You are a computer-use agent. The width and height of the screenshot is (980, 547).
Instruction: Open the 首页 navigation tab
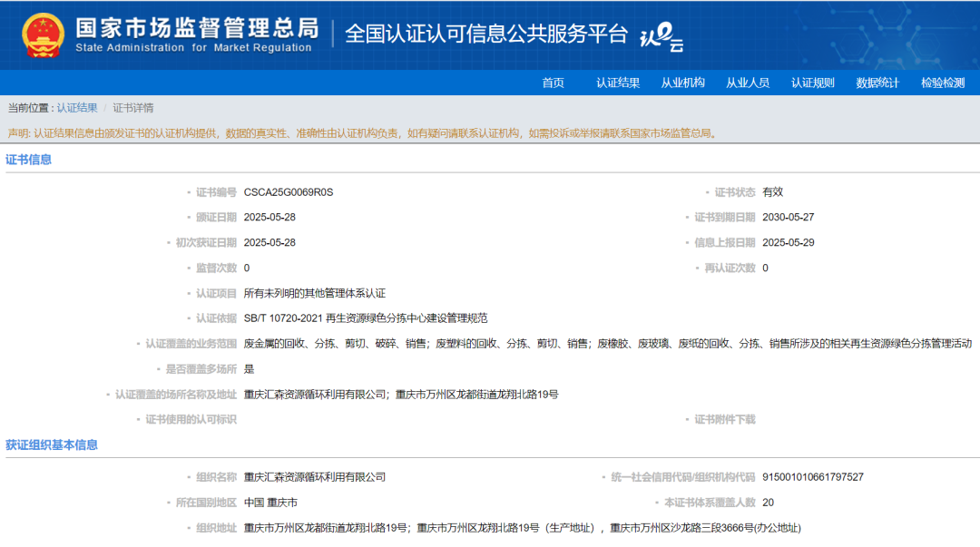click(553, 83)
